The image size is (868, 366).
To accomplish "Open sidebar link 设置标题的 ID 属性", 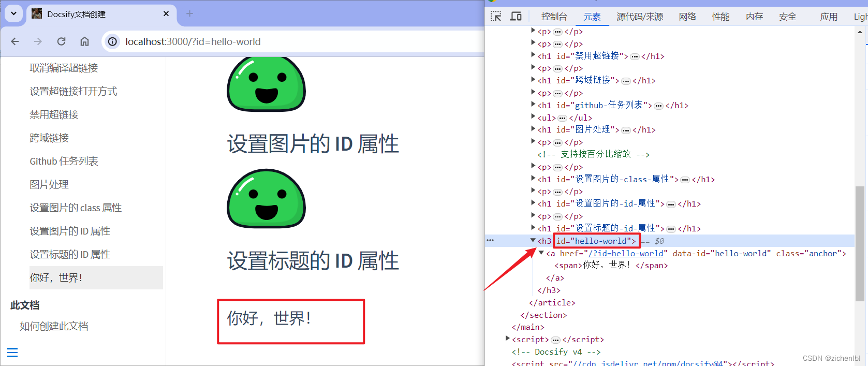I will click(x=70, y=254).
